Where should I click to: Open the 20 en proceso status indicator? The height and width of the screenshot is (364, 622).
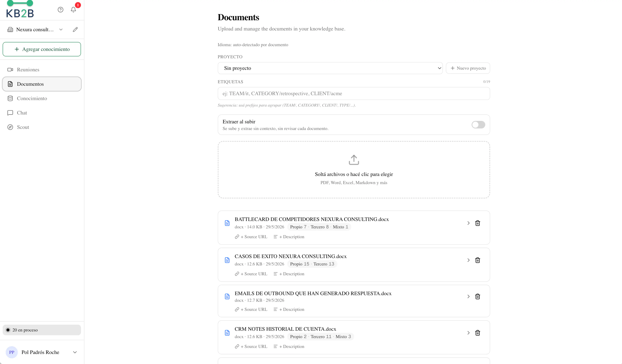pos(42,330)
